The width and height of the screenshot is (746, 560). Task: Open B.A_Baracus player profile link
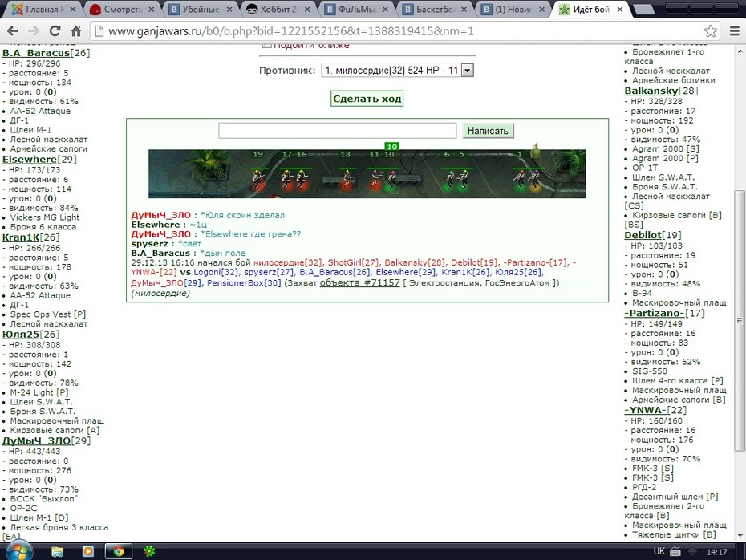[36, 53]
